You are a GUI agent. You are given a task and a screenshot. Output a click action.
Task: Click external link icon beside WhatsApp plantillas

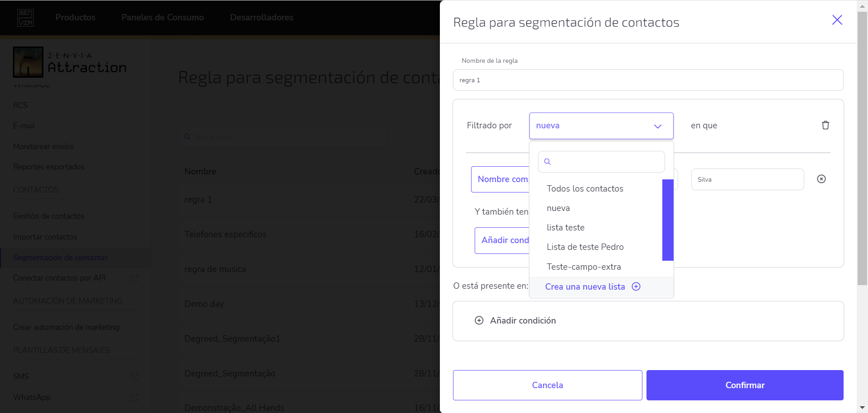pyautogui.click(x=134, y=397)
